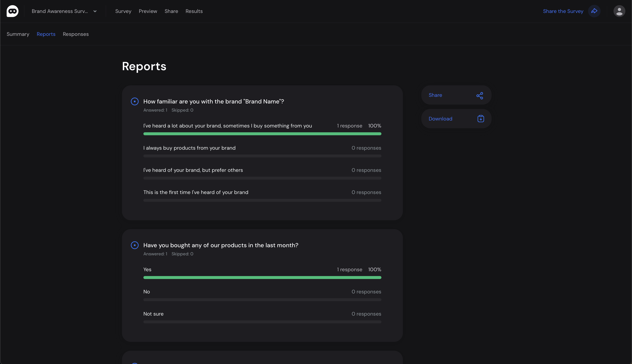Open the Brand Awareness Survey name selector
This screenshot has height=364, width=632.
tap(60, 11)
